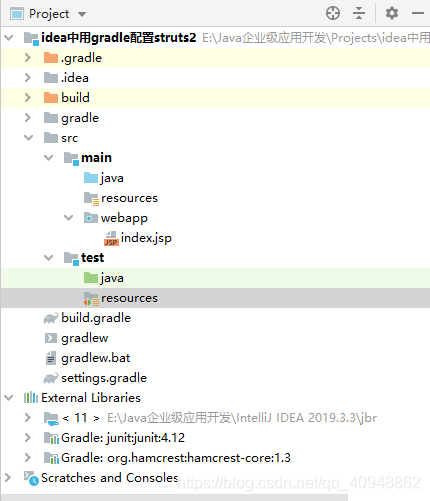Expand the build folder chevron

point(28,98)
